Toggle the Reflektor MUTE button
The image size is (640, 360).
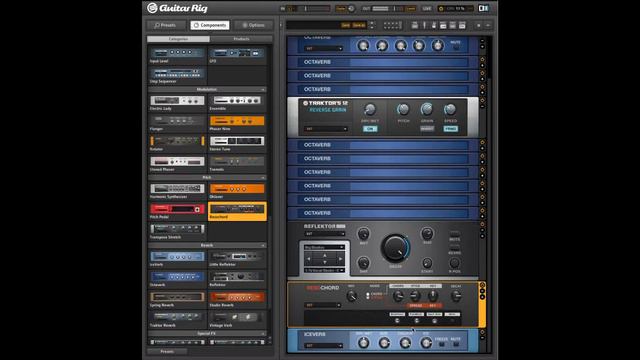coord(454,234)
